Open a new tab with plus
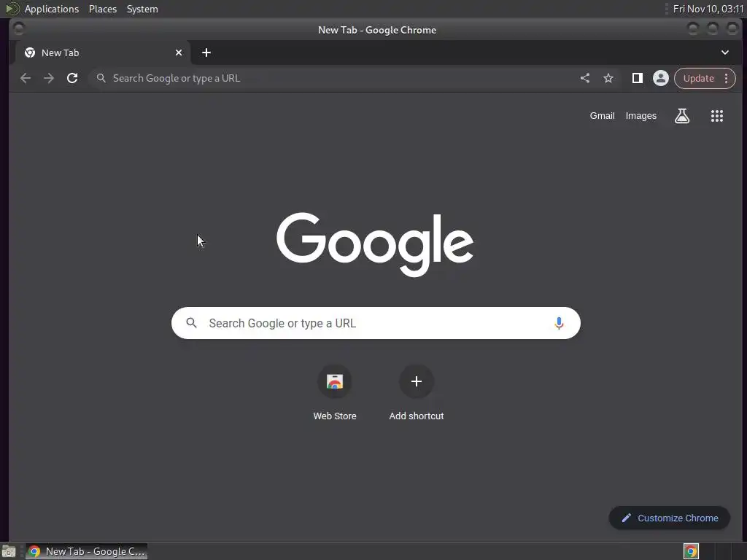This screenshot has width=747, height=560. (206, 52)
